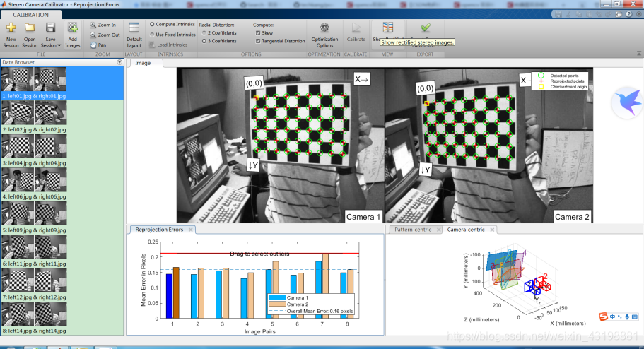Open an existing calibration session
Image resolution: width=644 pixels, height=349 pixels.
point(30,35)
